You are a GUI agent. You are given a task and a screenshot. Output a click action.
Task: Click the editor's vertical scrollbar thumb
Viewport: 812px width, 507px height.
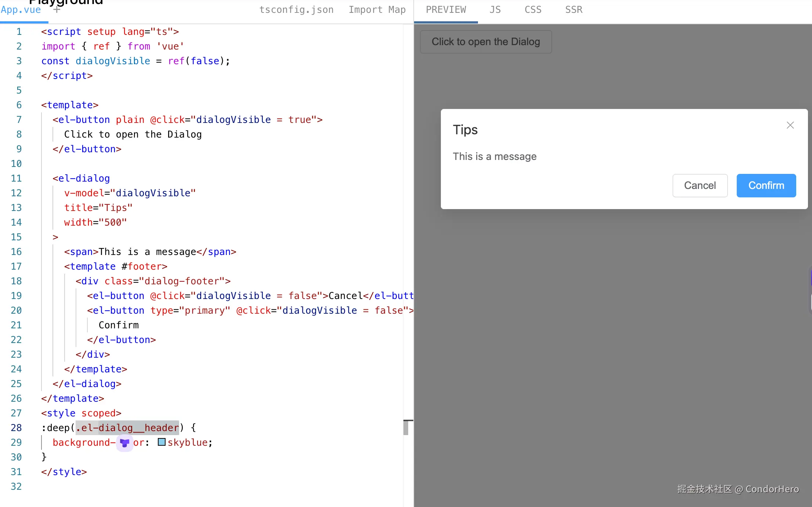click(x=406, y=428)
